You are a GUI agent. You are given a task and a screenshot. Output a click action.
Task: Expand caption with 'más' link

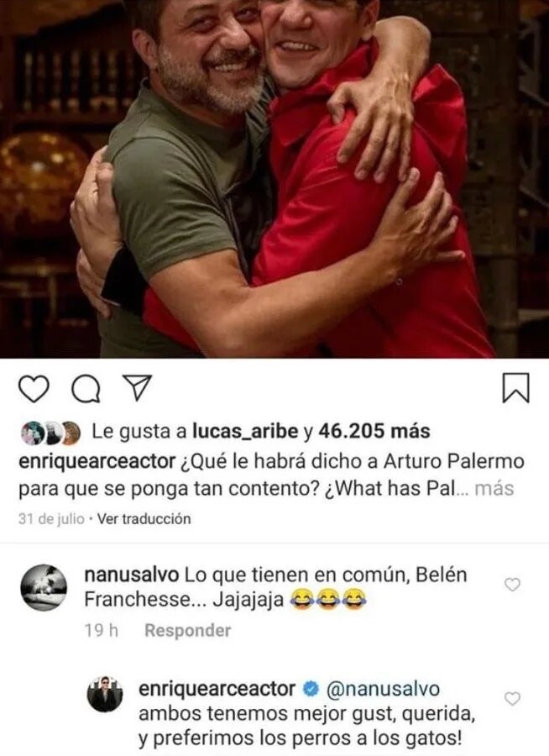[494, 489]
